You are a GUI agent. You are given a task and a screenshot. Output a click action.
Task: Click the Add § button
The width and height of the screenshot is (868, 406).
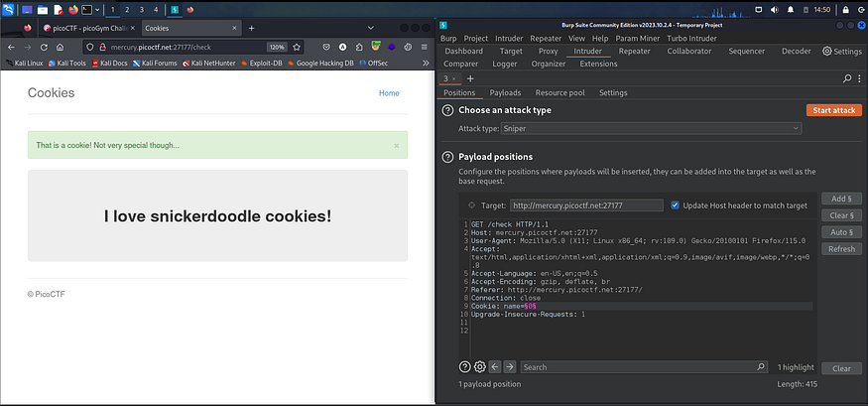pos(840,199)
